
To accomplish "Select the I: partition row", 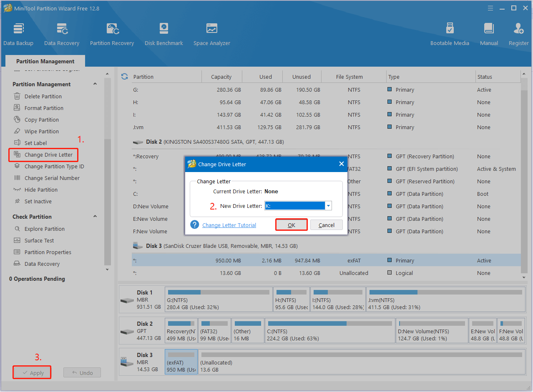I will click(x=326, y=115).
